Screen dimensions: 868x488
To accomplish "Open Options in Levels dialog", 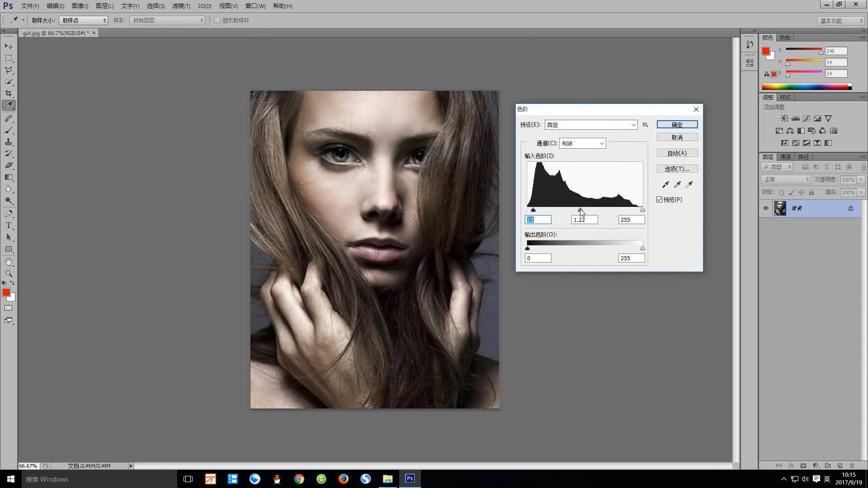I will pyautogui.click(x=677, y=169).
